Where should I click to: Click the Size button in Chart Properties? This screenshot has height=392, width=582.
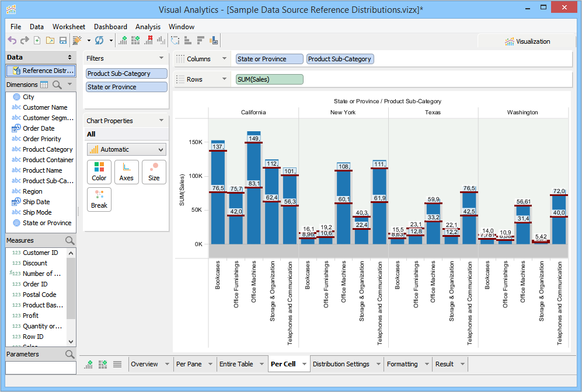(x=154, y=172)
